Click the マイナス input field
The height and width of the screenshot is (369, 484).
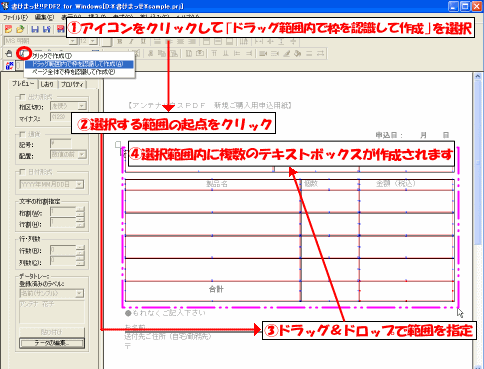coord(60,117)
